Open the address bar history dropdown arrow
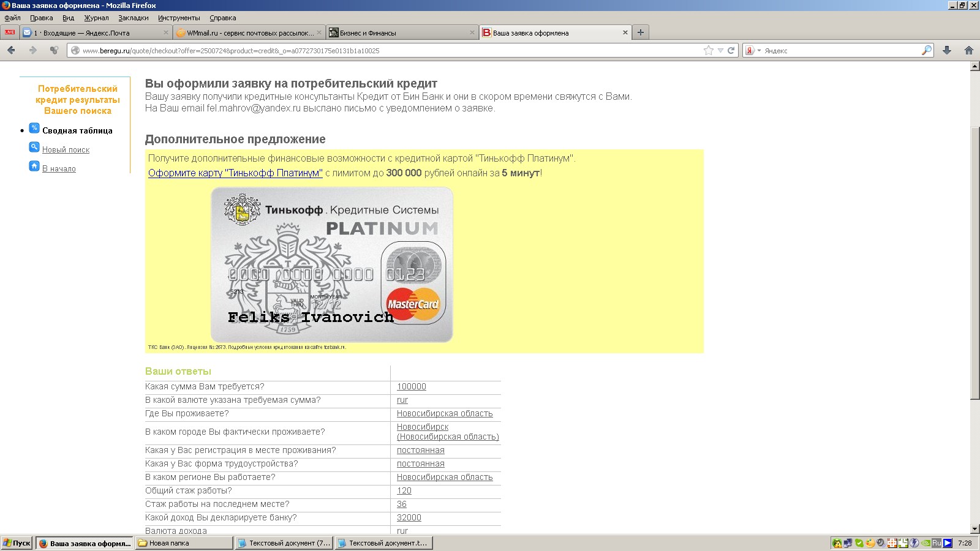Screen dimensions: 980x551 click(x=720, y=50)
